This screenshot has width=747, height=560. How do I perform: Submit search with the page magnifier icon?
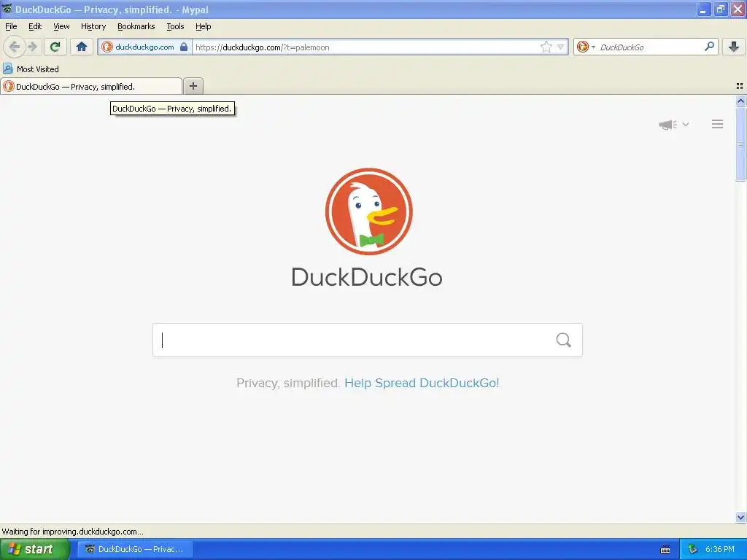point(564,340)
